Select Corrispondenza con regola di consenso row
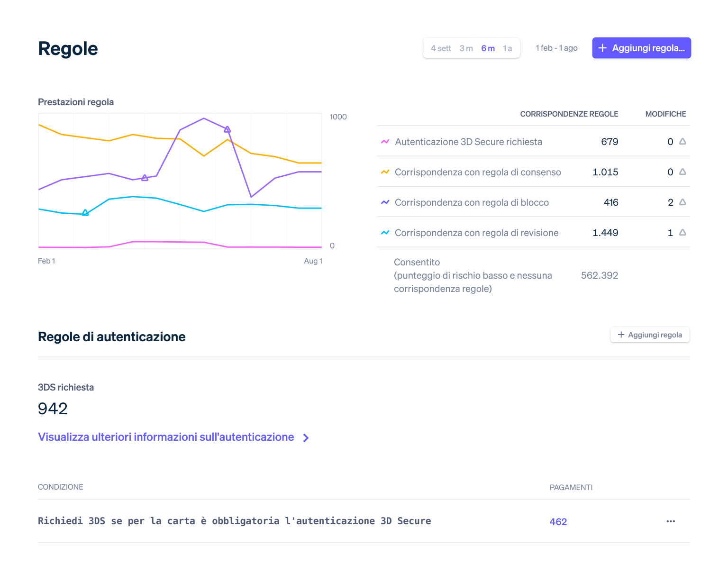Screen dimensions: 728x582 pyautogui.click(x=534, y=172)
